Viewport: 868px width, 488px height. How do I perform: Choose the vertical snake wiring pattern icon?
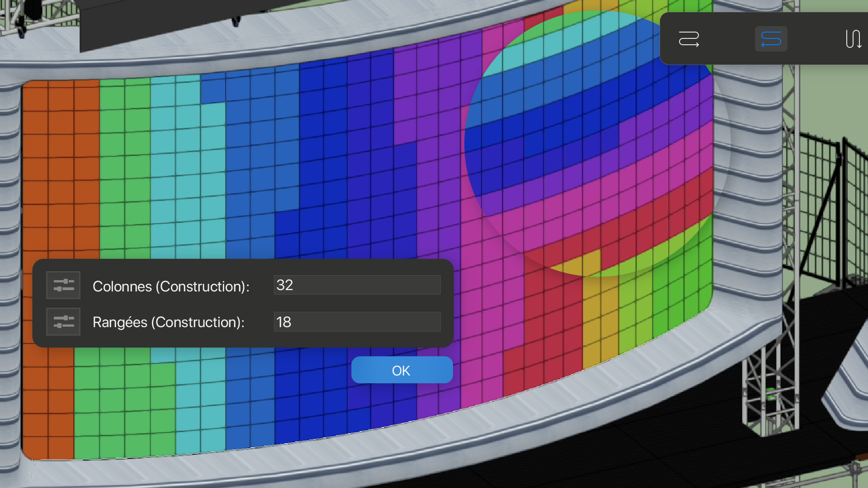tap(853, 39)
